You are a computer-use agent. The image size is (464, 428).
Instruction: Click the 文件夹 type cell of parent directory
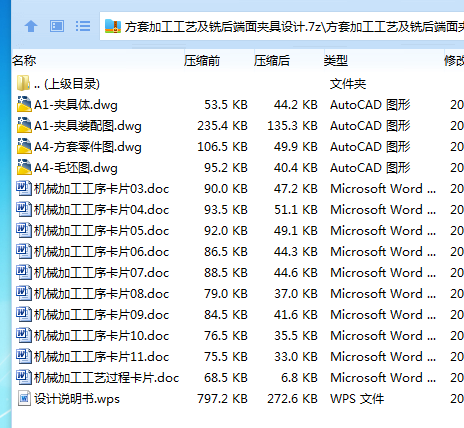point(348,84)
